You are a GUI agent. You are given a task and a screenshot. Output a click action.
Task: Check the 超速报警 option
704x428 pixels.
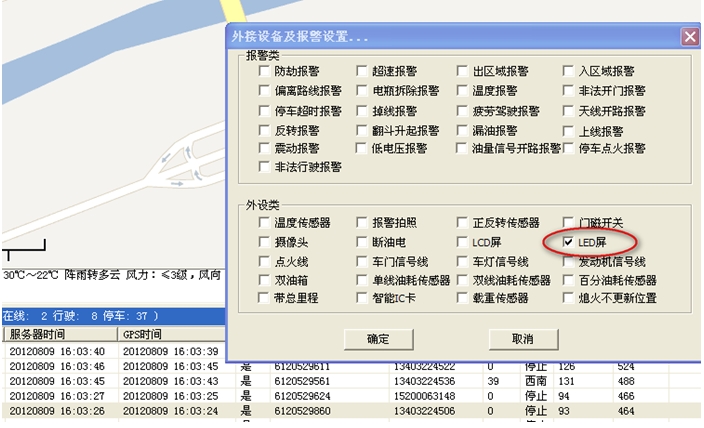(362, 72)
